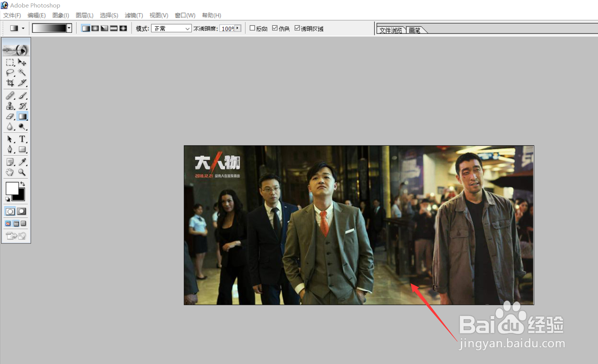
Task: Open the 滤镜(T) menu
Action: pos(134,15)
